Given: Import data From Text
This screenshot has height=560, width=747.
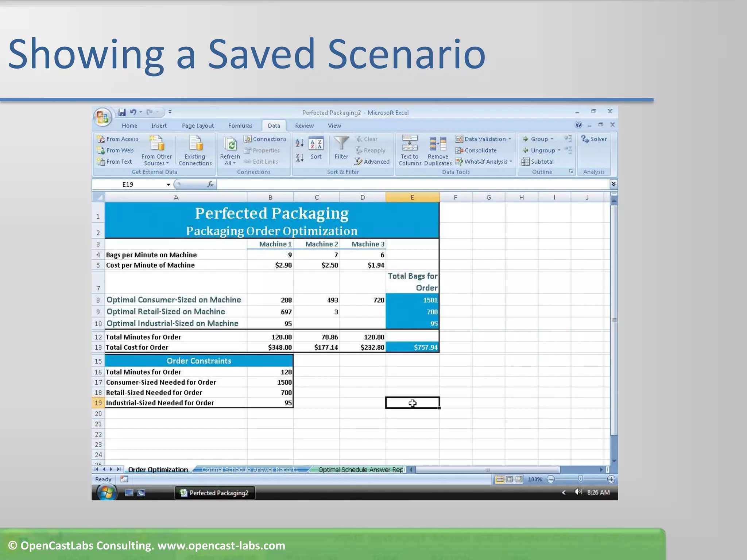Looking at the screenshot, I should pos(115,162).
